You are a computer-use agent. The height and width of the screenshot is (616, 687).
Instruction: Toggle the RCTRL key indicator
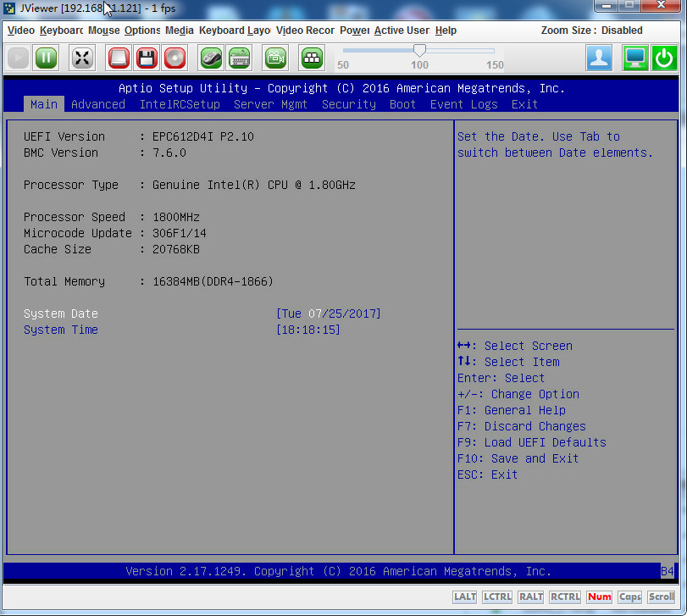565,597
